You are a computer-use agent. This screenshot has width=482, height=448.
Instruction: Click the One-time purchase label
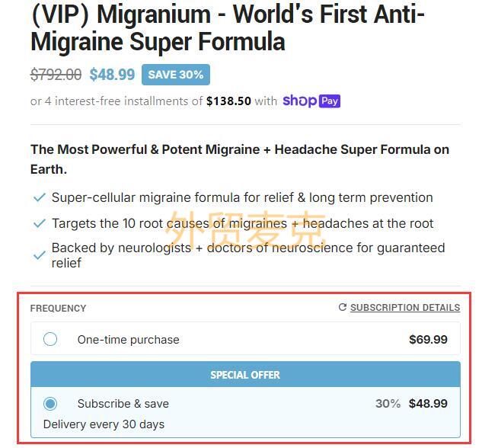click(129, 340)
